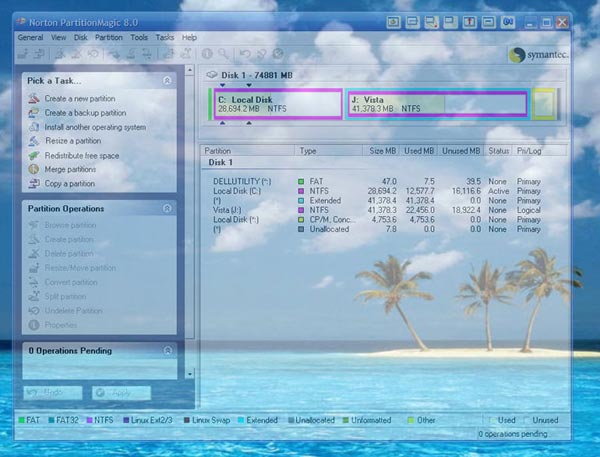Click the status bar '0 operations pending' text
The image size is (600, 457).
[513, 434]
